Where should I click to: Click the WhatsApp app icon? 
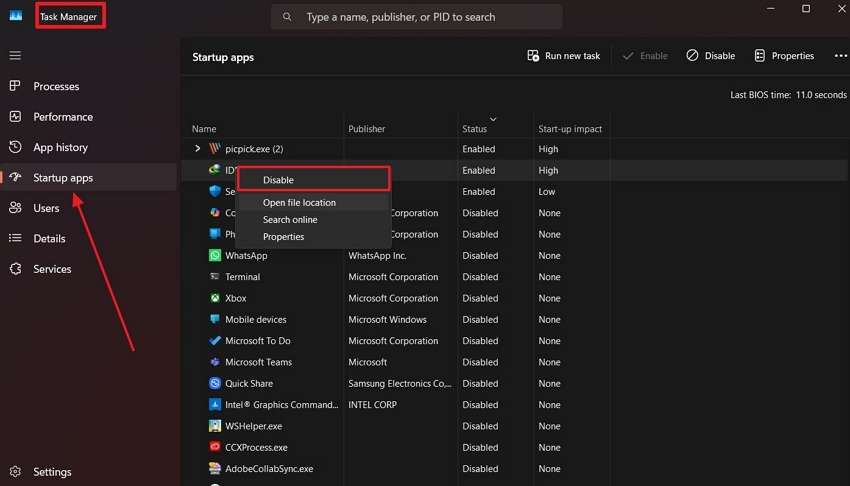pyautogui.click(x=215, y=255)
